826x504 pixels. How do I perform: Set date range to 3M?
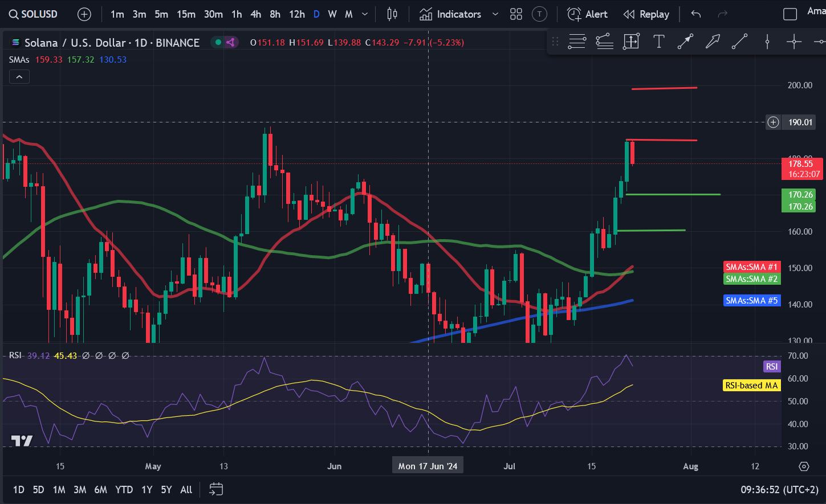(x=80, y=489)
